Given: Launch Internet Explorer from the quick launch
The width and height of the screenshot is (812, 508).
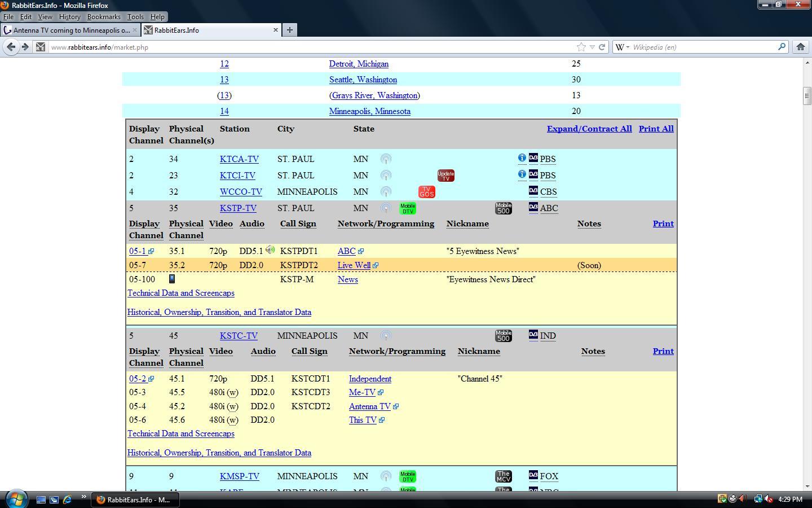Looking at the screenshot, I should pos(67,500).
